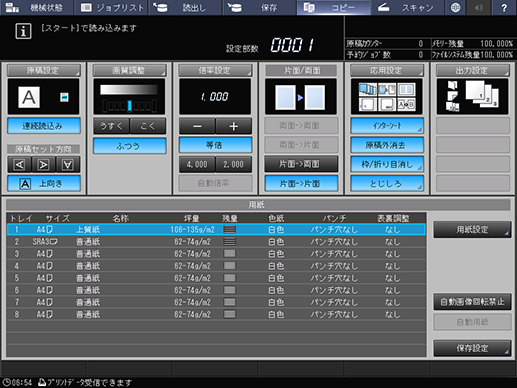Select tray 1 A4 上質紙 row
The width and height of the screenshot is (517, 388).
[x=216, y=229]
